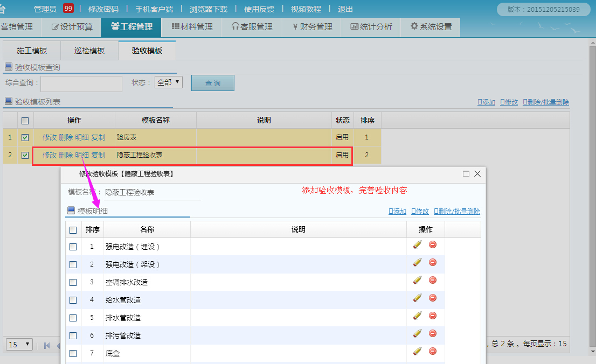Click the first-page pagination arrow
Image resolution: width=596 pixels, height=364 pixels.
tap(47, 345)
